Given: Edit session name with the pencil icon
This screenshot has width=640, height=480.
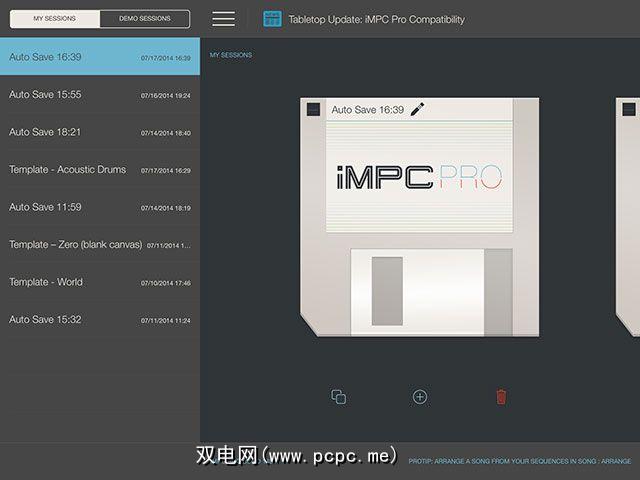Looking at the screenshot, I should click(417, 109).
